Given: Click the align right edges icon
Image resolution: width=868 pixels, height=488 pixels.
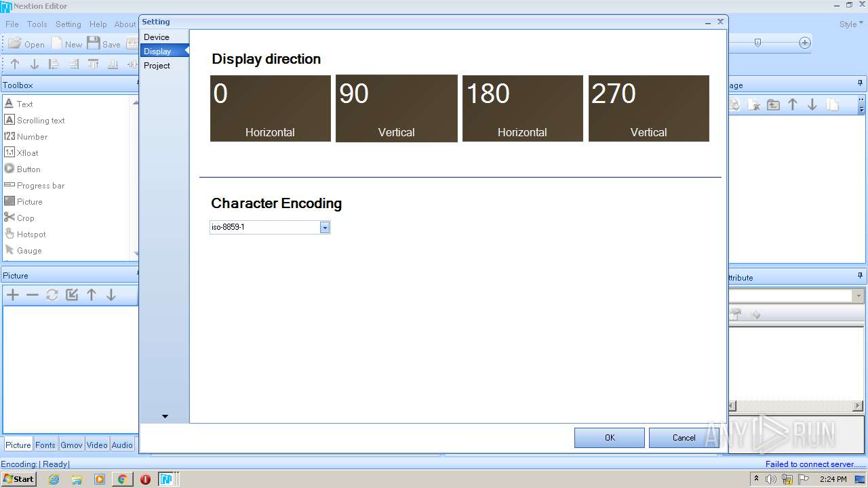Looking at the screenshot, I should (74, 64).
